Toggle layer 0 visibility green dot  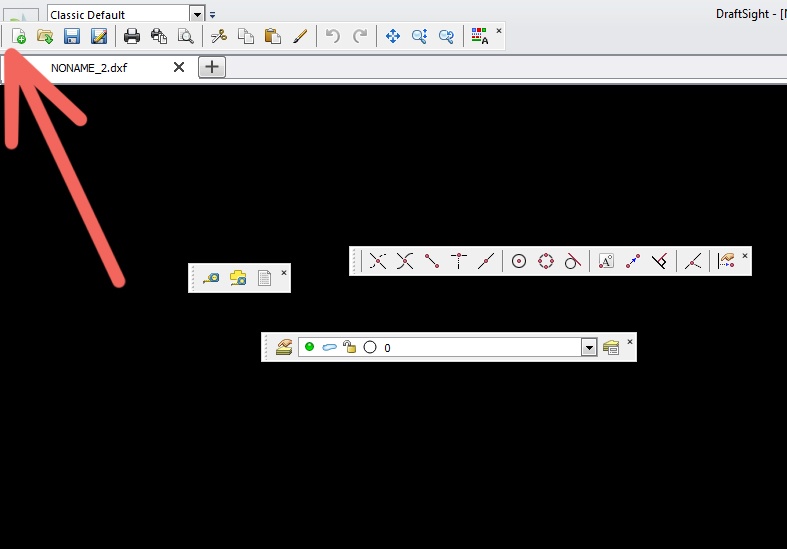pos(310,347)
